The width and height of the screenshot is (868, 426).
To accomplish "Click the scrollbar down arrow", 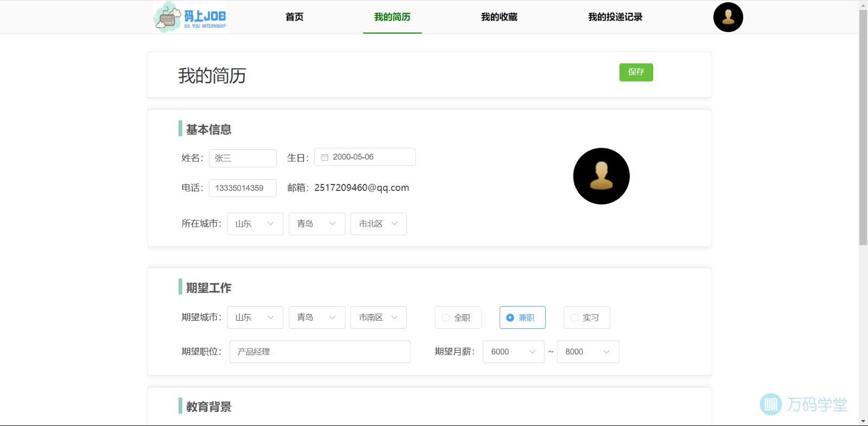I will pos(863,421).
